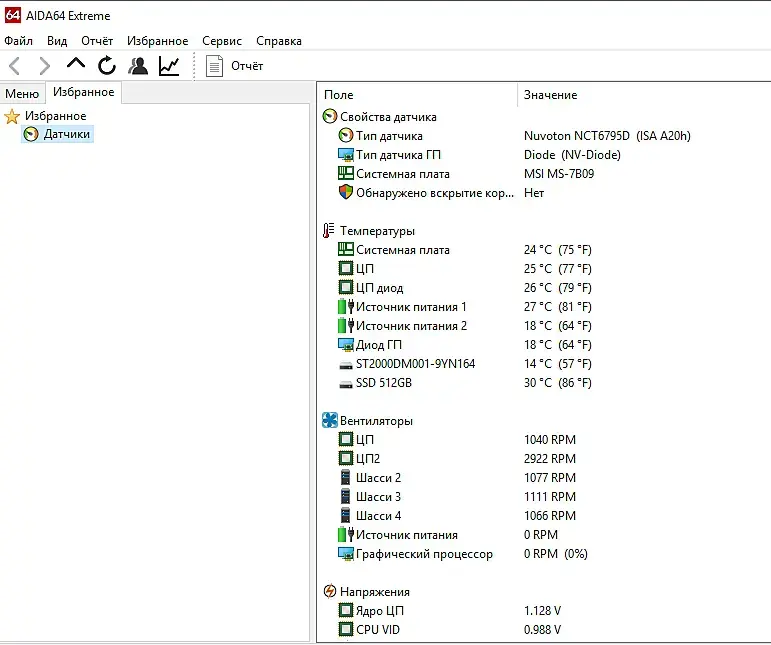Select the 0.988 V voltage value
This screenshot has height=645, width=771.
pyautogui.click(x=542, y=630)
